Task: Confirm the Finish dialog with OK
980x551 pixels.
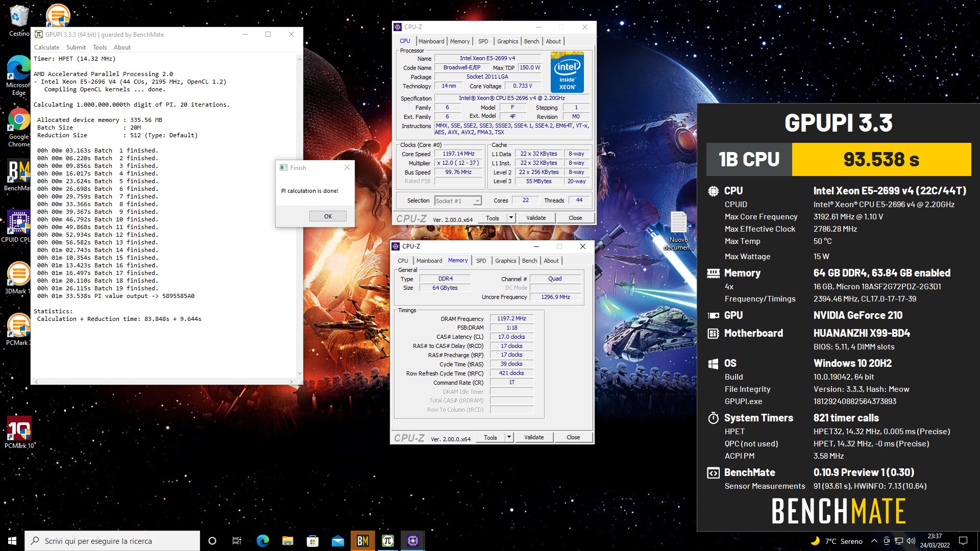Action: [x=328, y=216]
